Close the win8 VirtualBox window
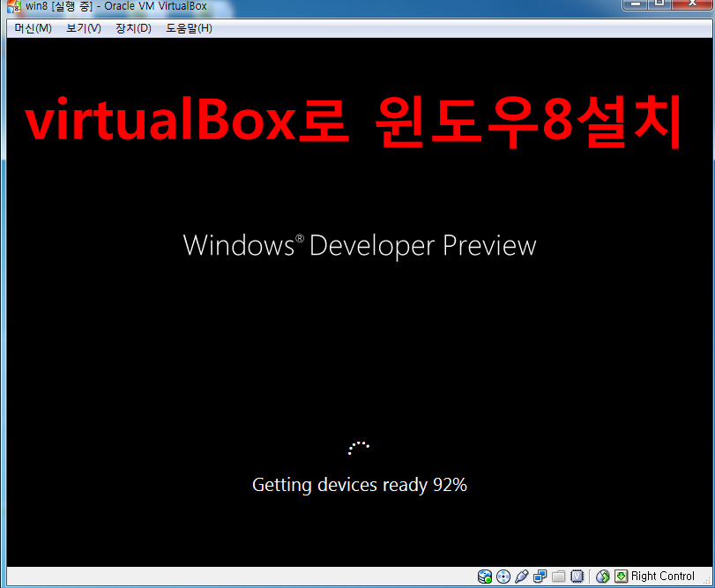This screenshot has width=715, height=588. 694,5
